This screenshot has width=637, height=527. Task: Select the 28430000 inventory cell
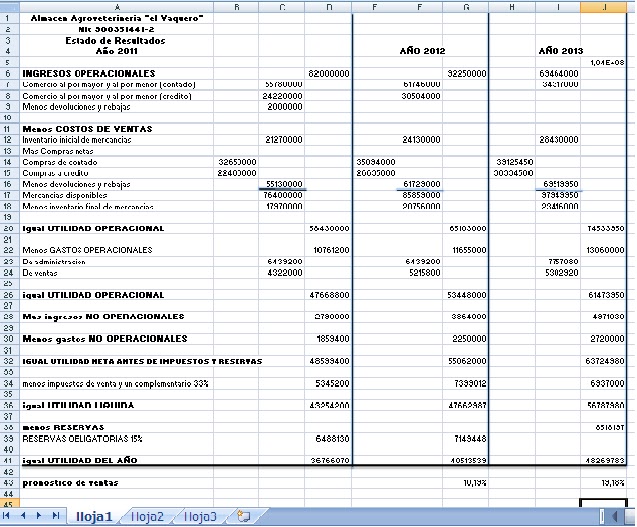(558, 140)
